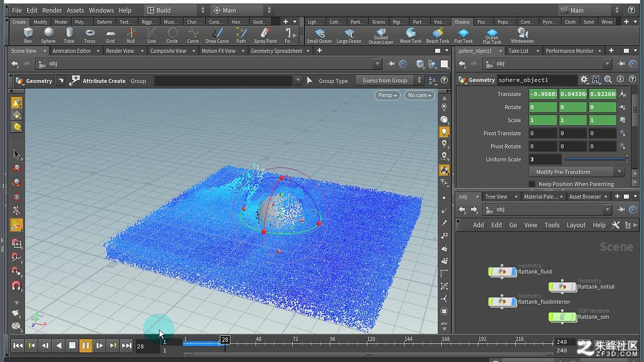
Task: Open the network editor Layout menu
Action: pyautogui.click(x=576, y=225)
